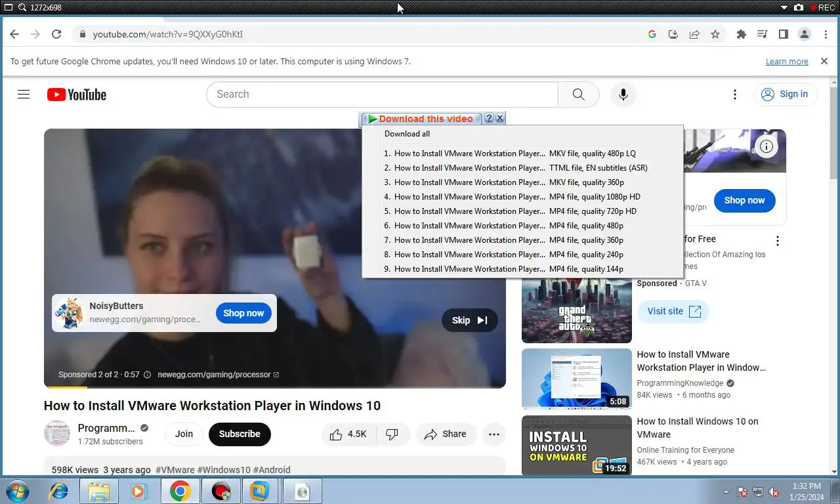
Task: Choose MP4 file quality 480p option
Action: pos(522,226)
